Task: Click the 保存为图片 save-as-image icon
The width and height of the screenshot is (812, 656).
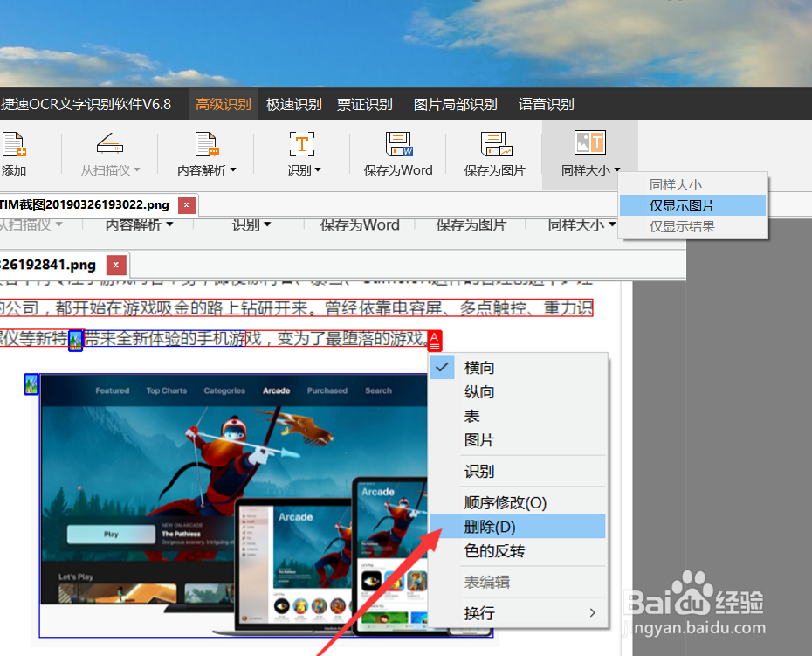Action: click(x=495, y=144)
